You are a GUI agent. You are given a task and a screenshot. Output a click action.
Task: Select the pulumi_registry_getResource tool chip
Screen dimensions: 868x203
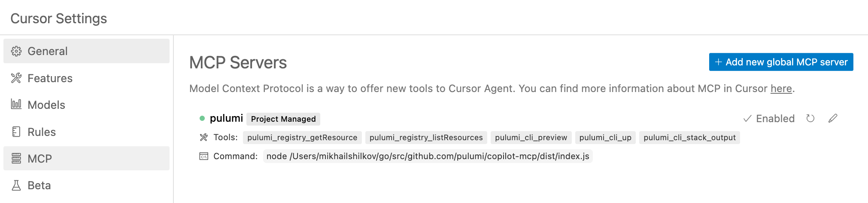(302, 138)
